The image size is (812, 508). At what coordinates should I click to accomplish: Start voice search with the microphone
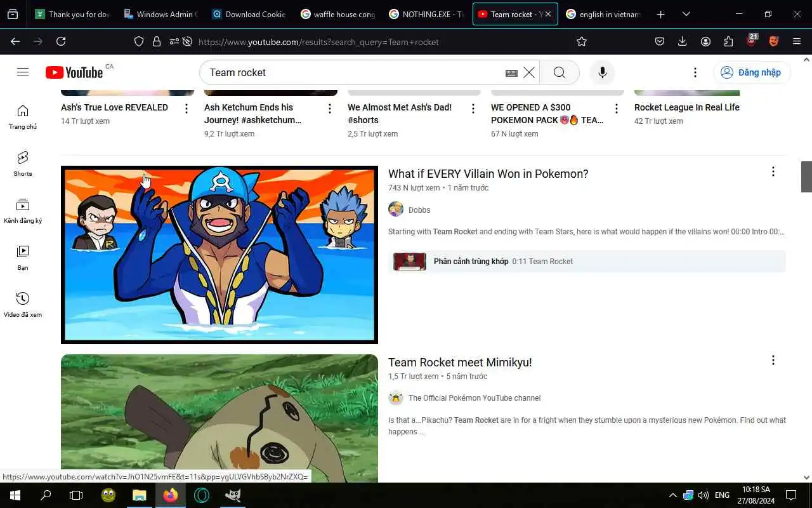click(603, 72)
